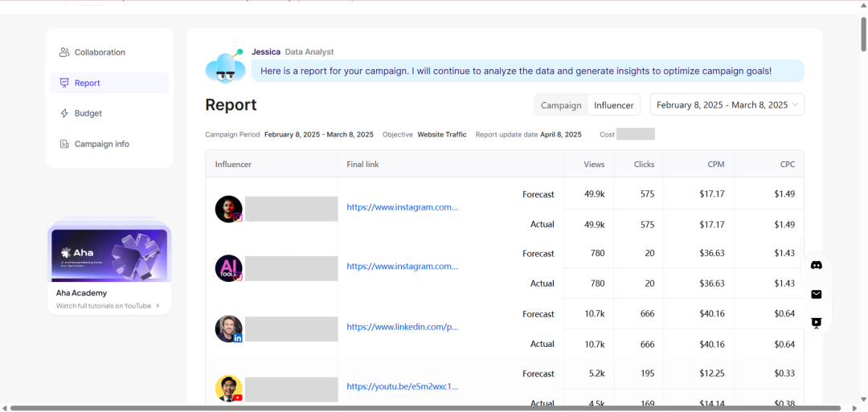Click the Influencer column header
This screenshot has height=412, width=868.
tap(233, 165)
